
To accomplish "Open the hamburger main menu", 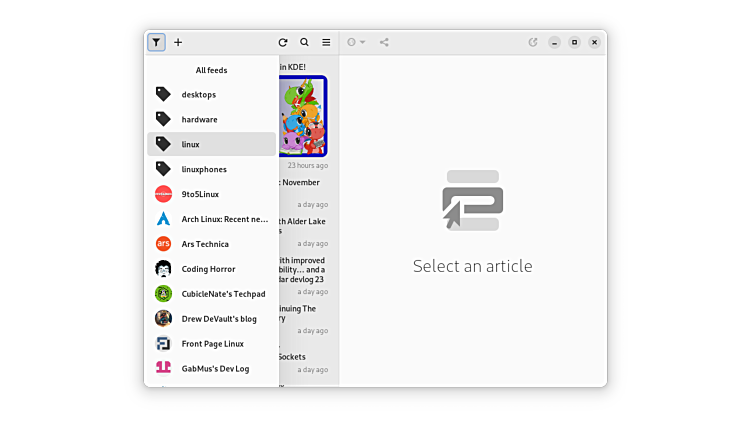I will [x=326, y=42].
